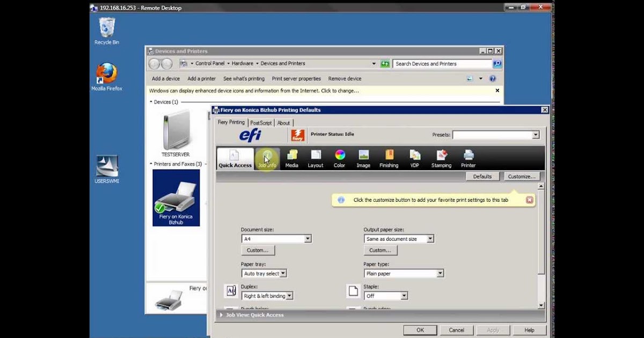Open the VDP settings icon

[x=415, y=159]
